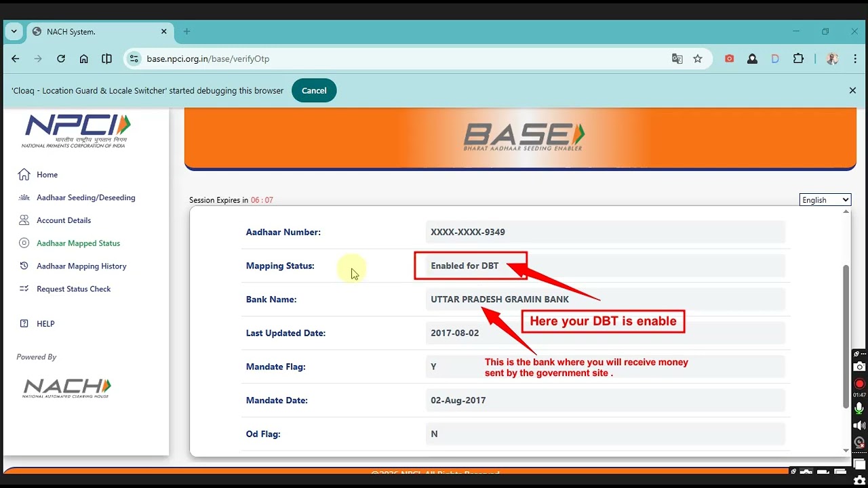
Task: Click the Account Details person icon
Action: (x=24, y=220)
